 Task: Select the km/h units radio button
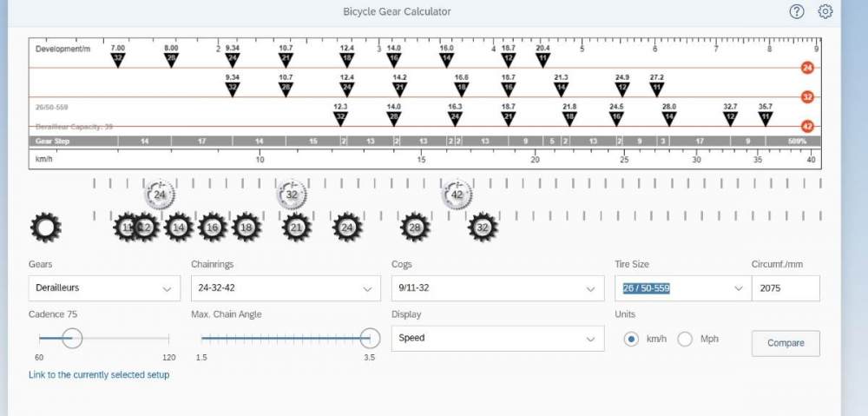click(x=632, y=339)
